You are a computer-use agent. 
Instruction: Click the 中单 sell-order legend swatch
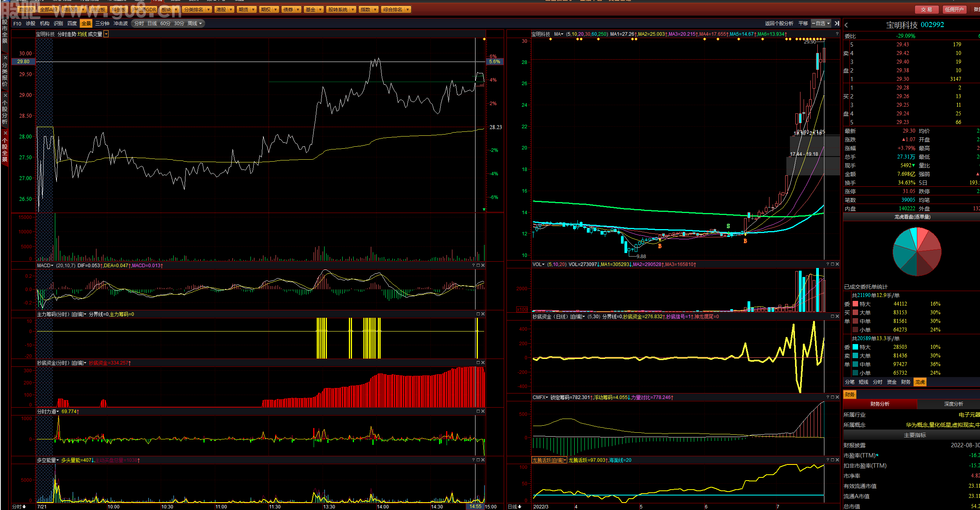[855, 364]
